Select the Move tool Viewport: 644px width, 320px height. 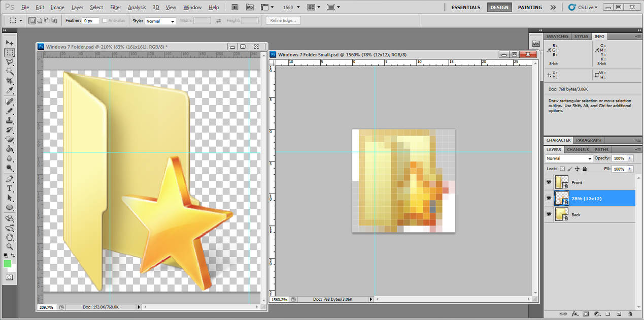pos(10,43)
